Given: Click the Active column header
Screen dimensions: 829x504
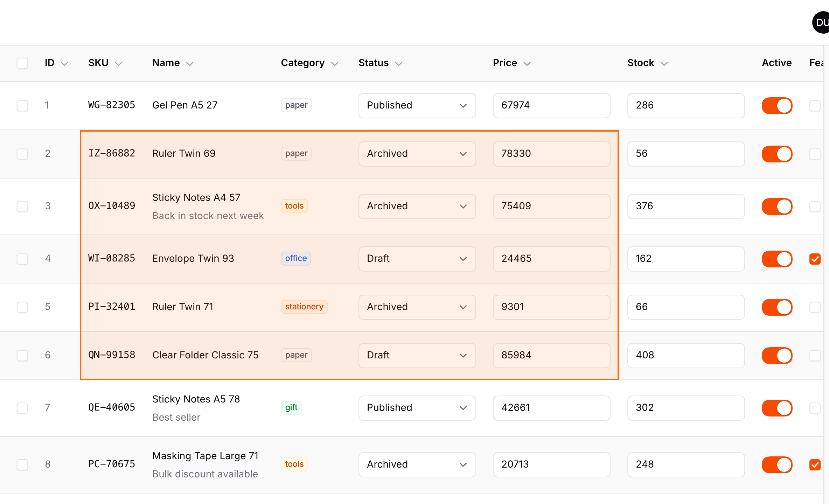Looking at the screenshot, I should click(x=776, y=63).
